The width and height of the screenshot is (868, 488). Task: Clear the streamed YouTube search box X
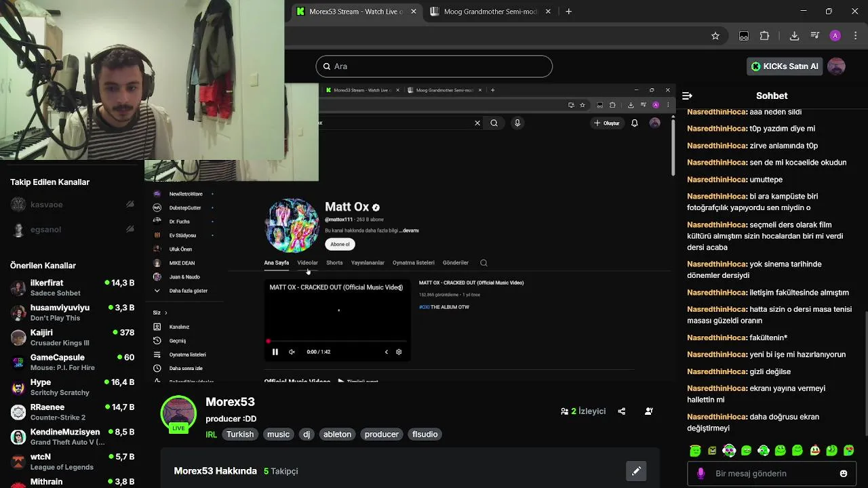(x=477, y=123)
